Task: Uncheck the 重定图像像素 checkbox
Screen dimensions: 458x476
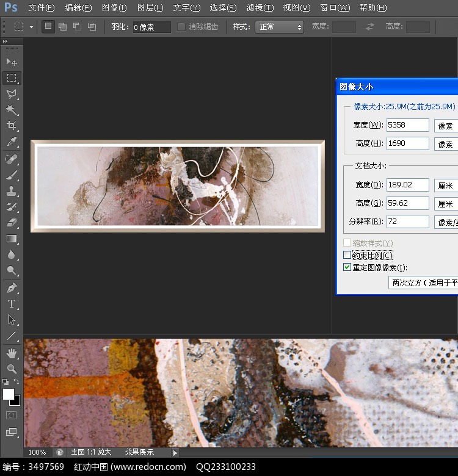Action: tap(347, 267)
